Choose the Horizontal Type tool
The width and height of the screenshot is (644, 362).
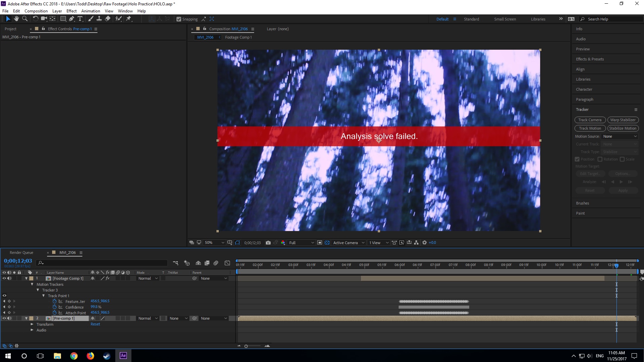click(x=80, y=19)
